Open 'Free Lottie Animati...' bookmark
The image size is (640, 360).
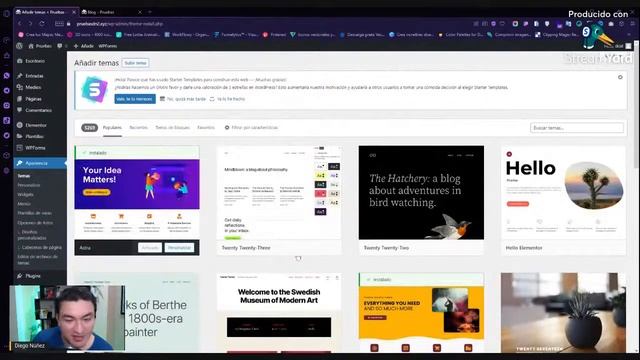coord(138,35)
